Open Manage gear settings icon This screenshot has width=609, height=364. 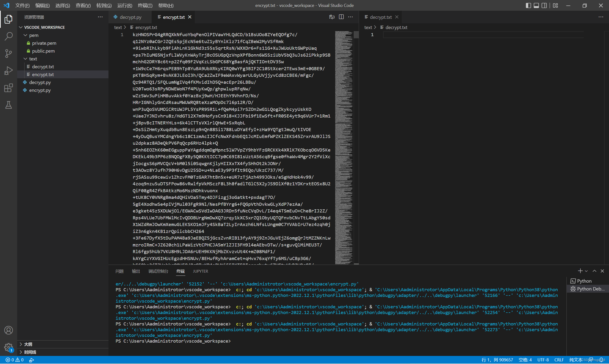pyautogui.click(x=8, y=347)
